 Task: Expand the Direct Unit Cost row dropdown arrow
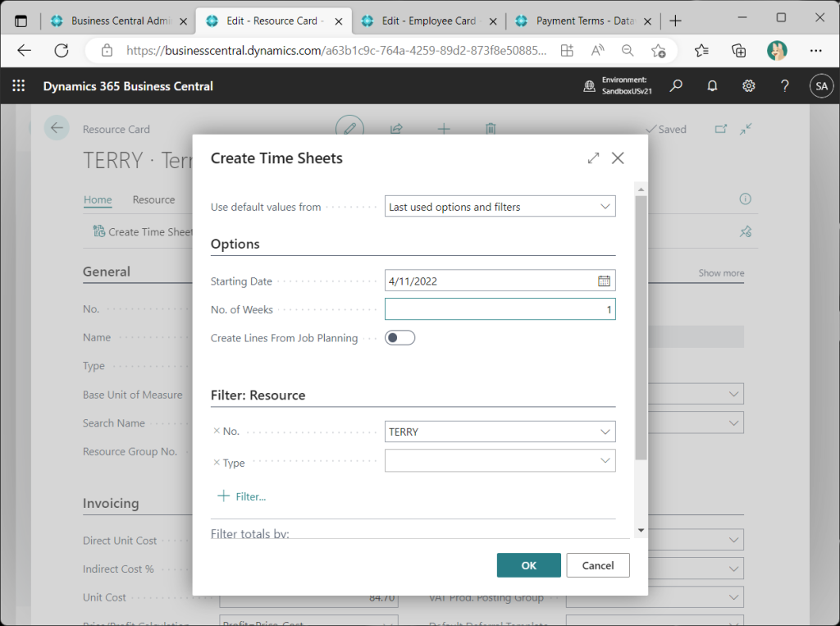click(733, 540)
